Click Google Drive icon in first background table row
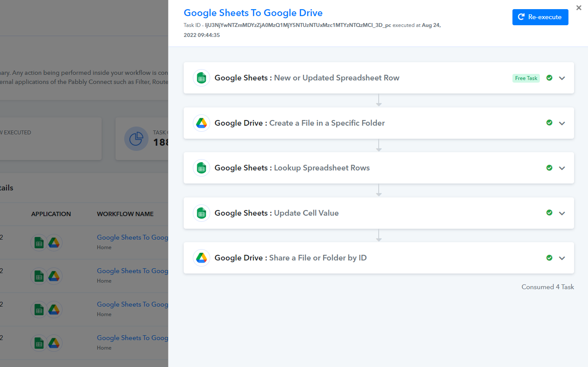Image resolution: width=588 pixels, height=367 pixels. pyautogui.click(x=54, y=243)
